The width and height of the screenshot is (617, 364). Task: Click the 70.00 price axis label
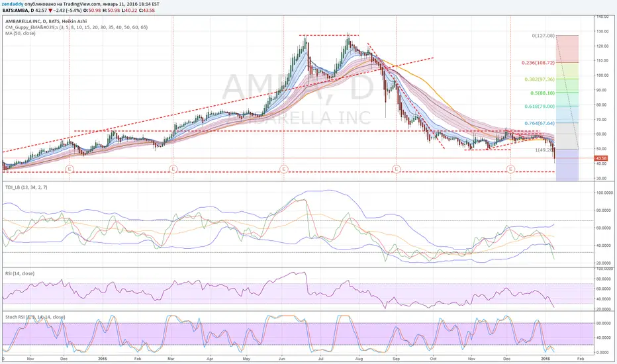point(602,119)
